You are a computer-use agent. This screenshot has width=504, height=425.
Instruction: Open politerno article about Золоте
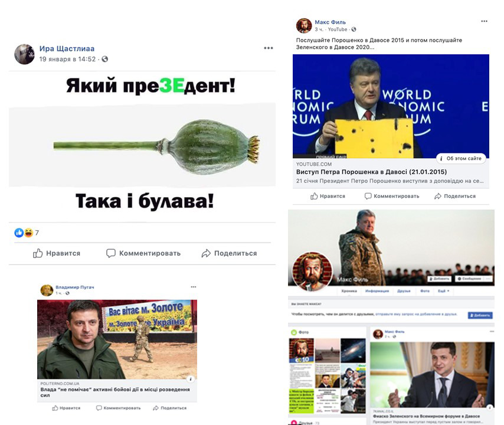click(115, 392)
